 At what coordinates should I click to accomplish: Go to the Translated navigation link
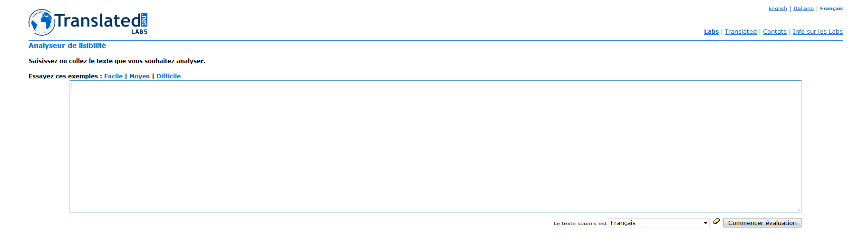(741, 32)
